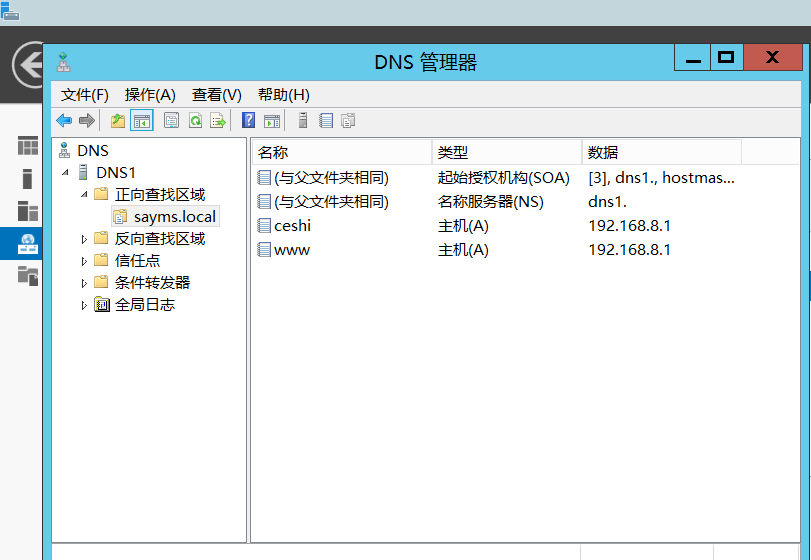Click DNS Manager title bar app icon
Viewport: 811px width, 560px height.
click(64, 62)
